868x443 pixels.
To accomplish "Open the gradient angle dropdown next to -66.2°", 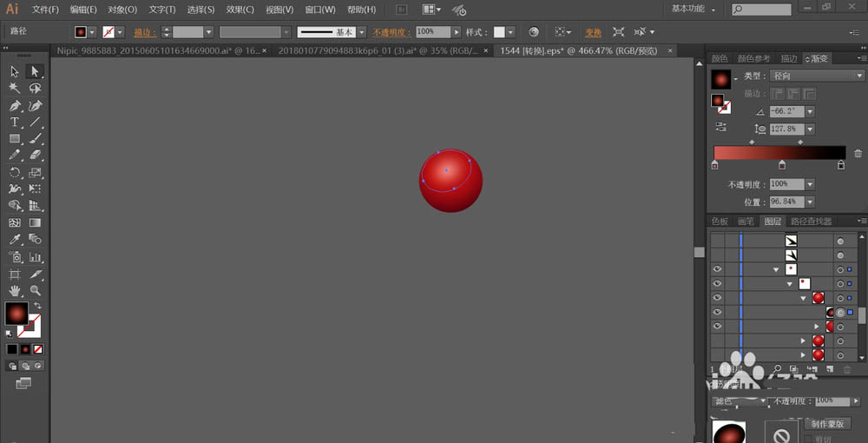I will (811, 112).
